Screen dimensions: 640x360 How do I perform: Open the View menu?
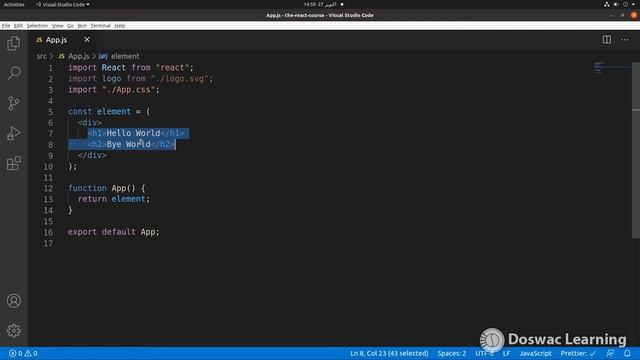(x=58, y=25)
